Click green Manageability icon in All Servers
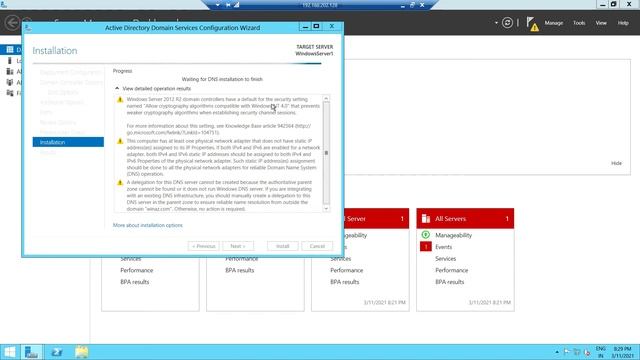The width and height of the screenshot is (640, 360). [426, 235]
